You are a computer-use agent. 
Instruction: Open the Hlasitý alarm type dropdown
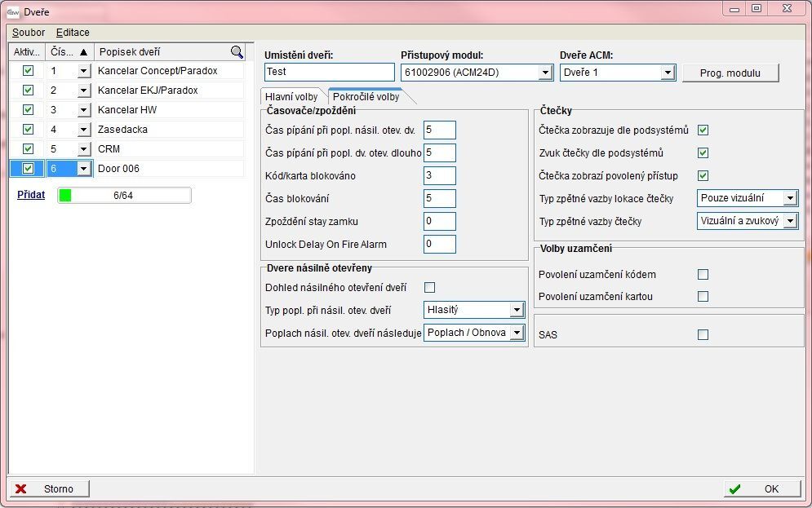coord(516,310)
